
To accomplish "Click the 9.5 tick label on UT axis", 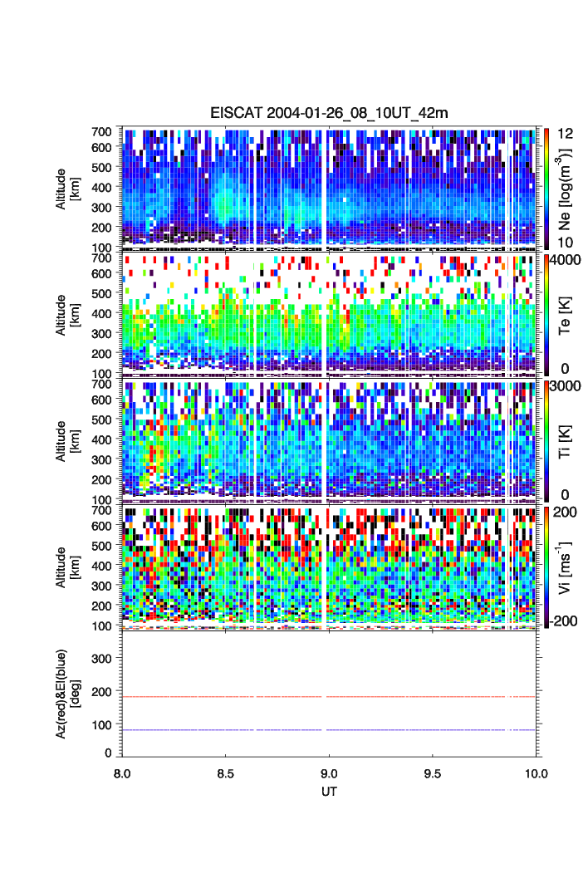I will [x=433, y=773].
